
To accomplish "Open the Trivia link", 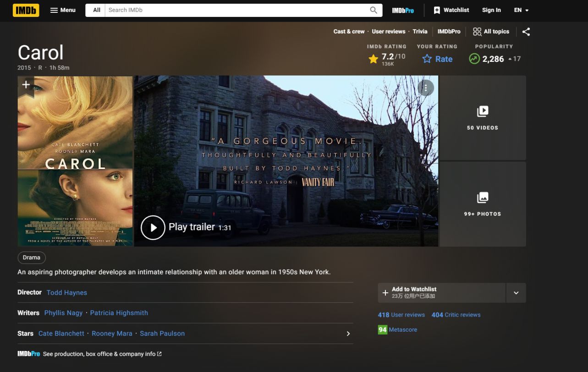I will coord(420,32).
